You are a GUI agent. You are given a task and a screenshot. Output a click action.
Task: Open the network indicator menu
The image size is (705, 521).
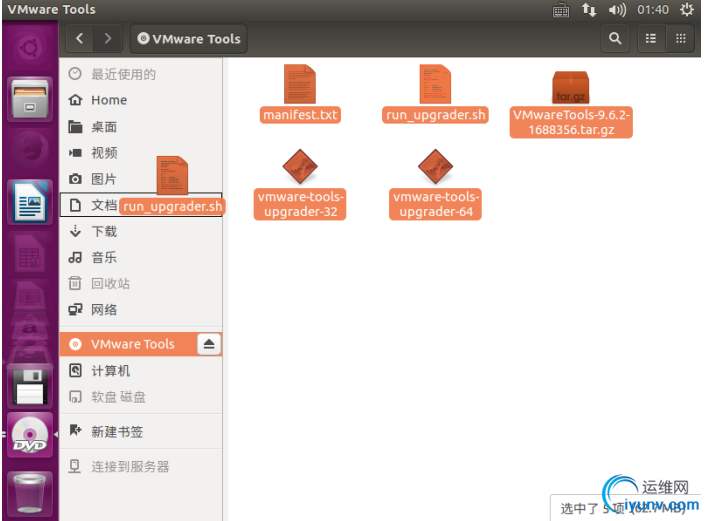click(589, 10)
